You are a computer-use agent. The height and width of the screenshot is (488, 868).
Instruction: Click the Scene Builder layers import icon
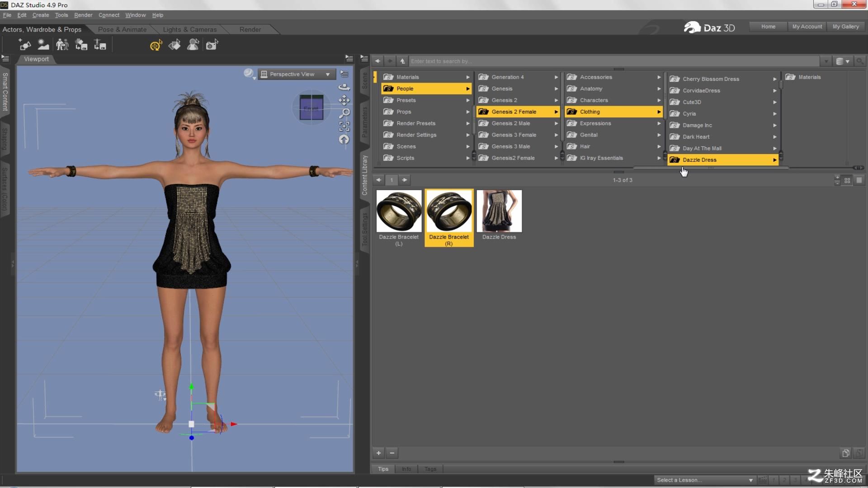coord(81,45)
